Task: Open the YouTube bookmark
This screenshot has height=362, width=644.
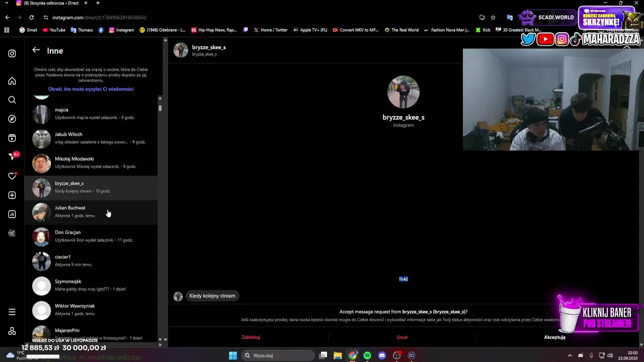Action: [x=54, y=30]
